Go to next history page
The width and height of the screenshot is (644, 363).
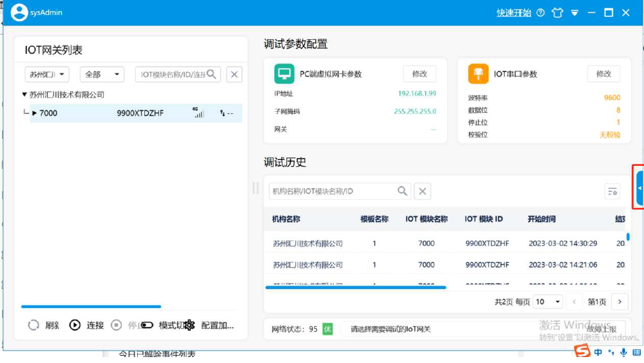click(620, 302)
